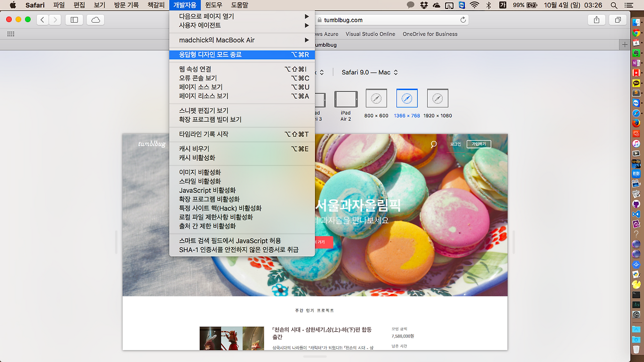Reload the tumblbug.com page

[463, 20]
